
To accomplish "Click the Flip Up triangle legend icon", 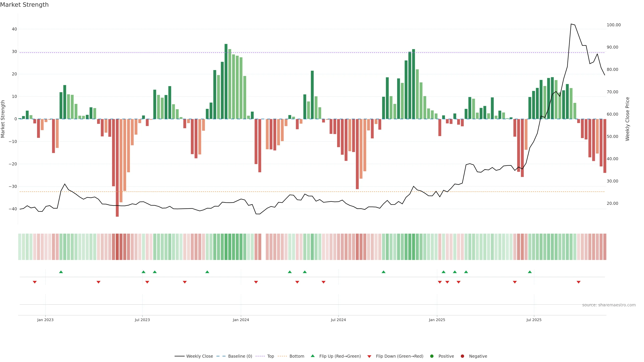I will coord(312,356).
